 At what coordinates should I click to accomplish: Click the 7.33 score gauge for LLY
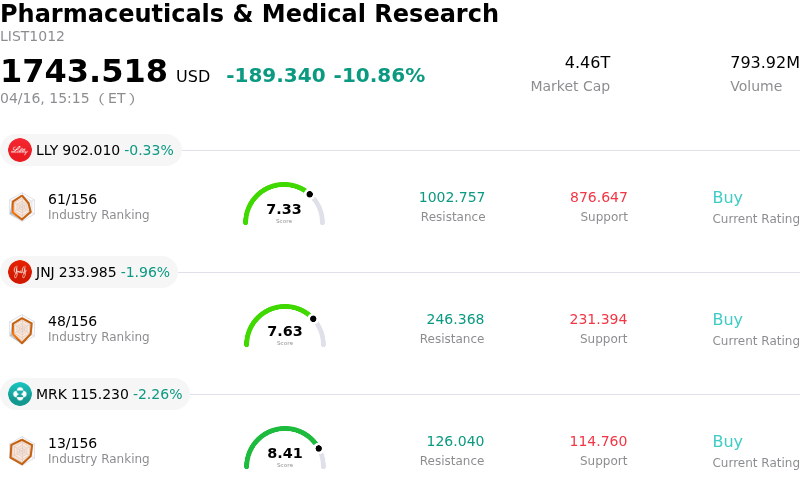coord(284,205)
